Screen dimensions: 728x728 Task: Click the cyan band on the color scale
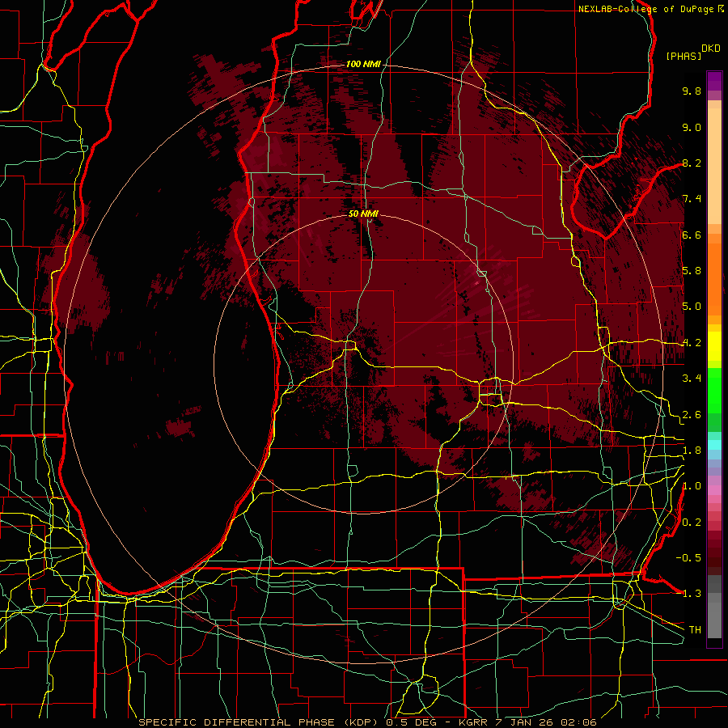[x=714, y=444]
